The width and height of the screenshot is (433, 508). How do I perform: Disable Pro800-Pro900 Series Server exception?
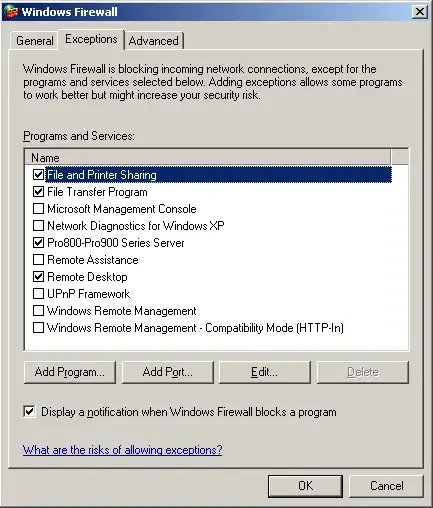click(38, 243)
